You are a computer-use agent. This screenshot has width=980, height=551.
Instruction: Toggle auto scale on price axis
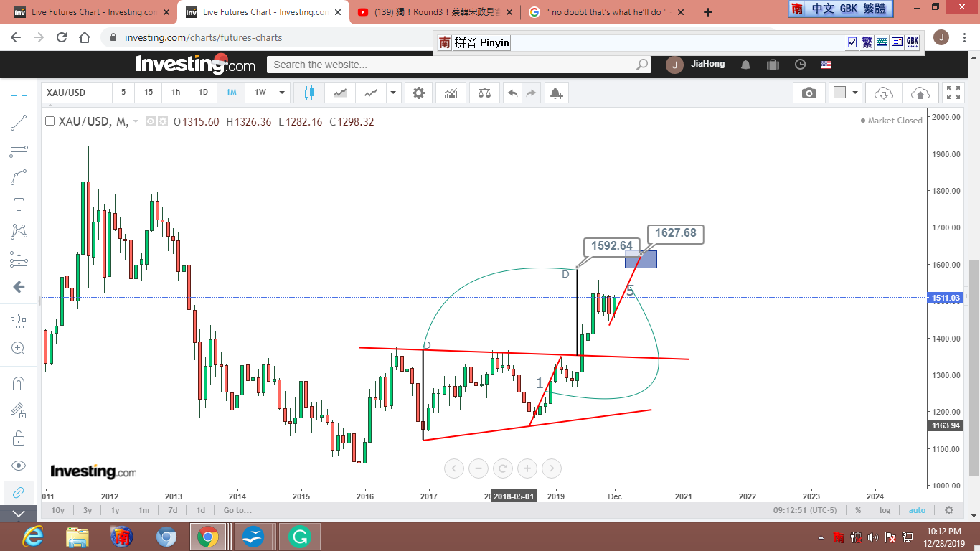917,510
